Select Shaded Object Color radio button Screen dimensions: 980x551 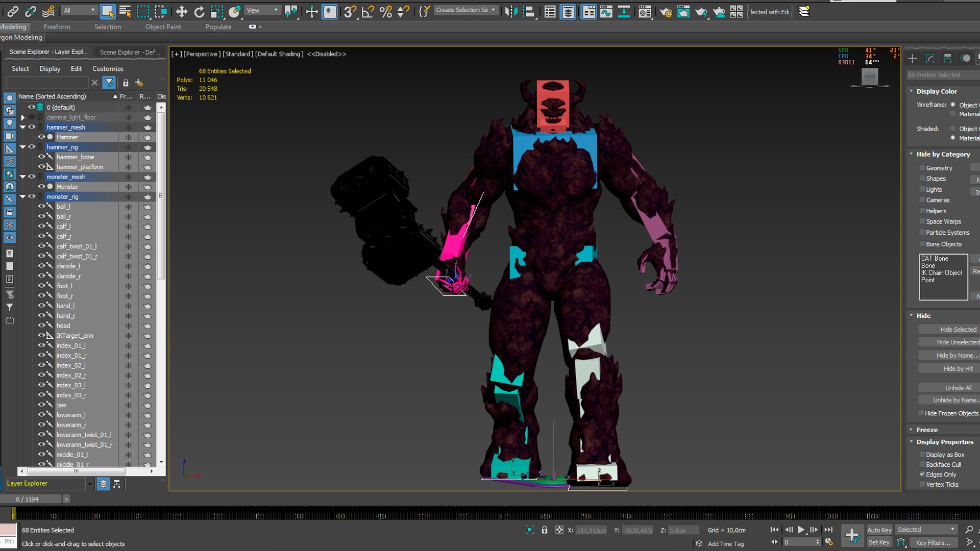pyautogui.click(x=952, y=129)
